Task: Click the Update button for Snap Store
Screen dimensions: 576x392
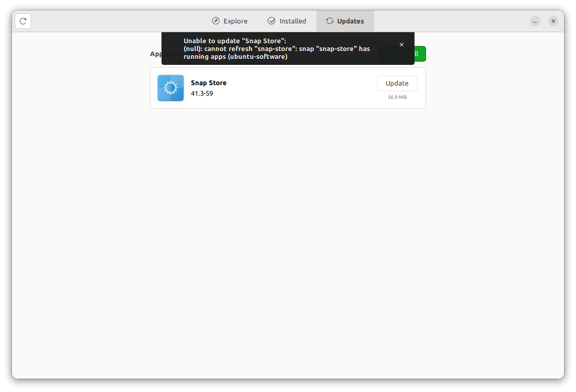Action: (397, 83)
